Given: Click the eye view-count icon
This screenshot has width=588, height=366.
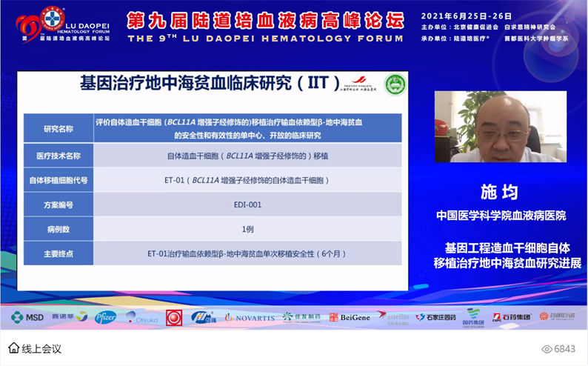Looking at the screenshot, I should pyautogui.click(x=547, y=349).
